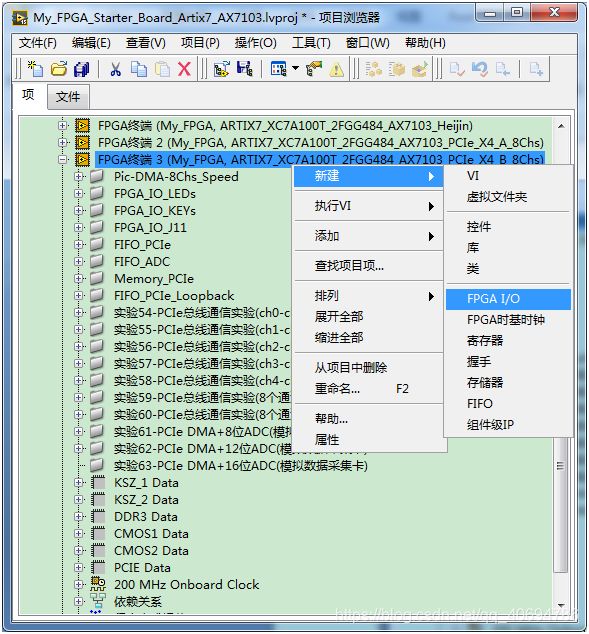Expand the first FPGA终端 Heijin node
The image size is (589, 634).
tap(62, 125)
